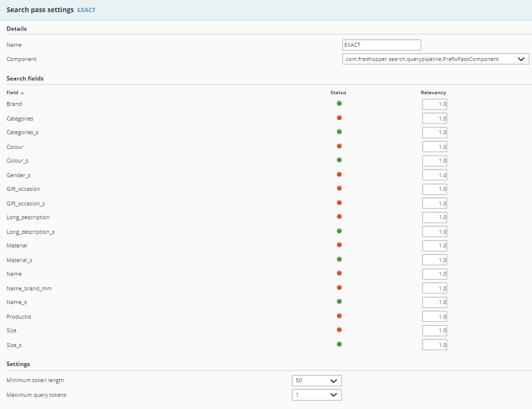Expand the Minimum token length dropdown
532x409 pixels.
[316, 381]
